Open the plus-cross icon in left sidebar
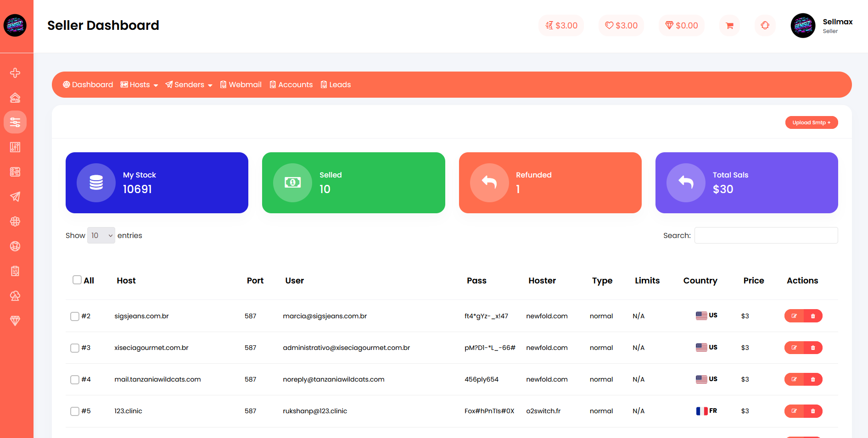Image resolution: width=868 pixels, height=438 pixels. pyautogui.click(x=15, y=73)
